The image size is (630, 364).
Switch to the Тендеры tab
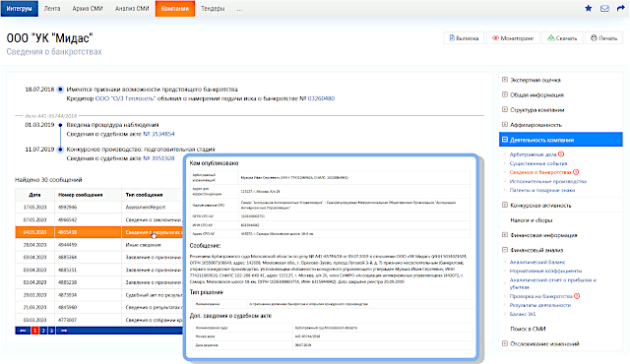(x=213, y=9)
